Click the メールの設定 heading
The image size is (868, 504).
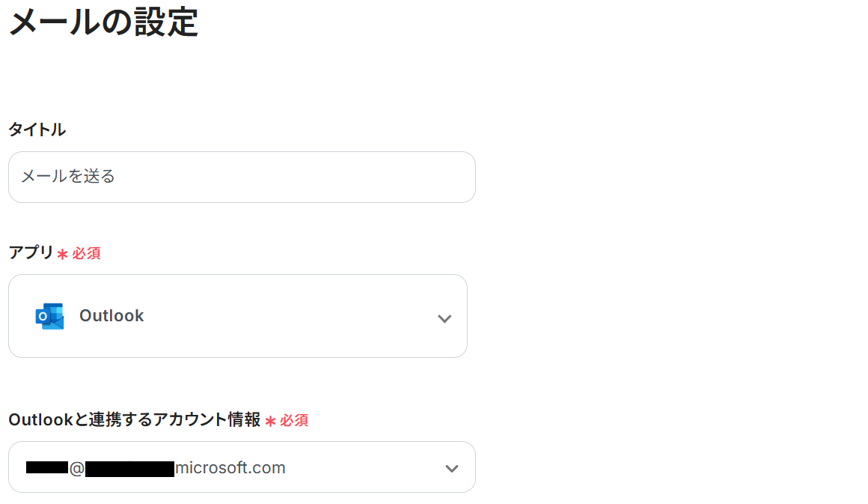(x=103, y=22)
